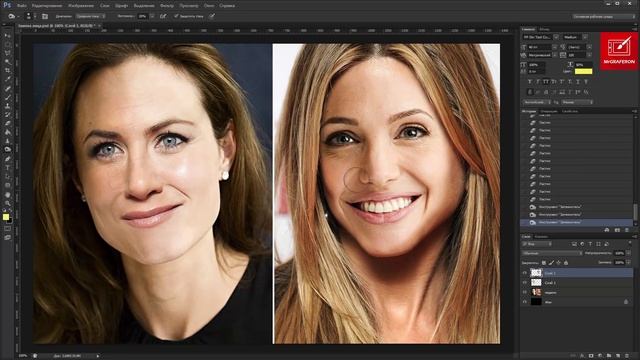Select the Healing Brush tool
The width and height of the screenshot is (640, 360).
[7, 88]
